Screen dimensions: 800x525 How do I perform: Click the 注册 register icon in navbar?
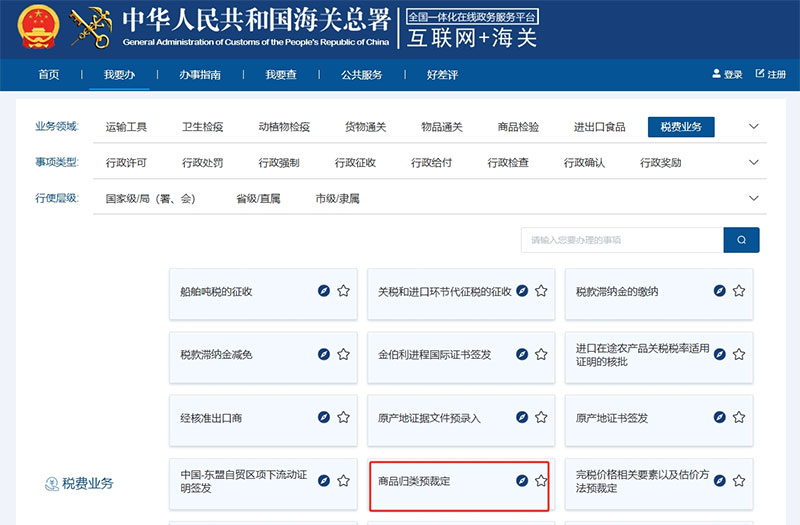[x=760, y=74]
